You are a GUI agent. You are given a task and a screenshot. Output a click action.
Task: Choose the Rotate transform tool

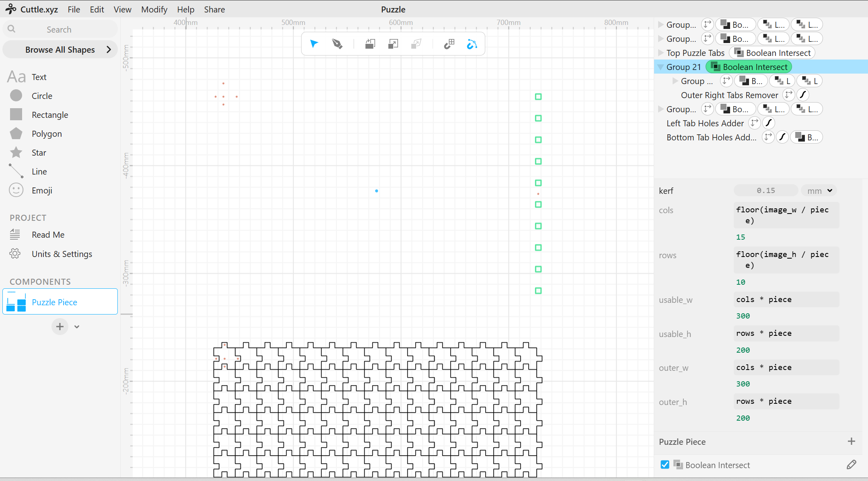[x=370, y=44]
